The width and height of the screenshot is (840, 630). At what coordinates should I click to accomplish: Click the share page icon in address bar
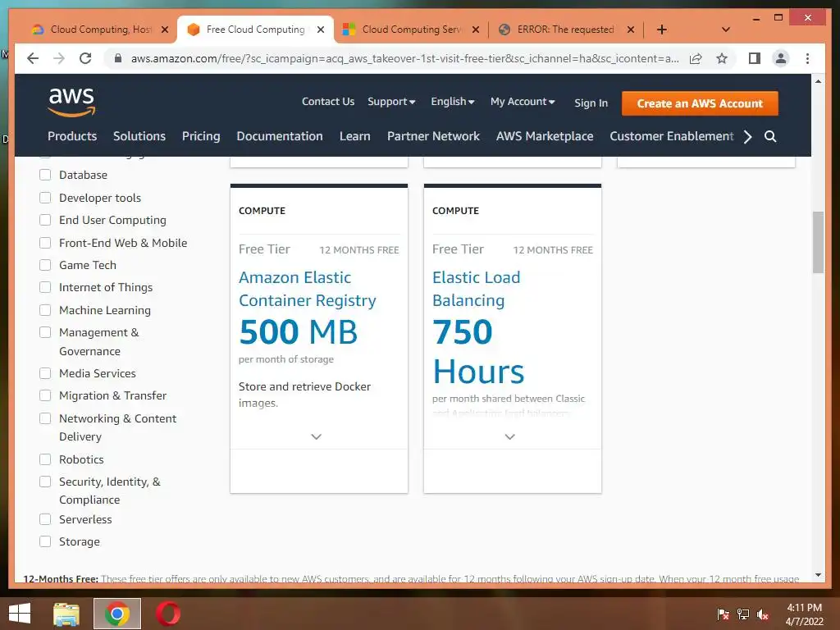pos(696,58)
